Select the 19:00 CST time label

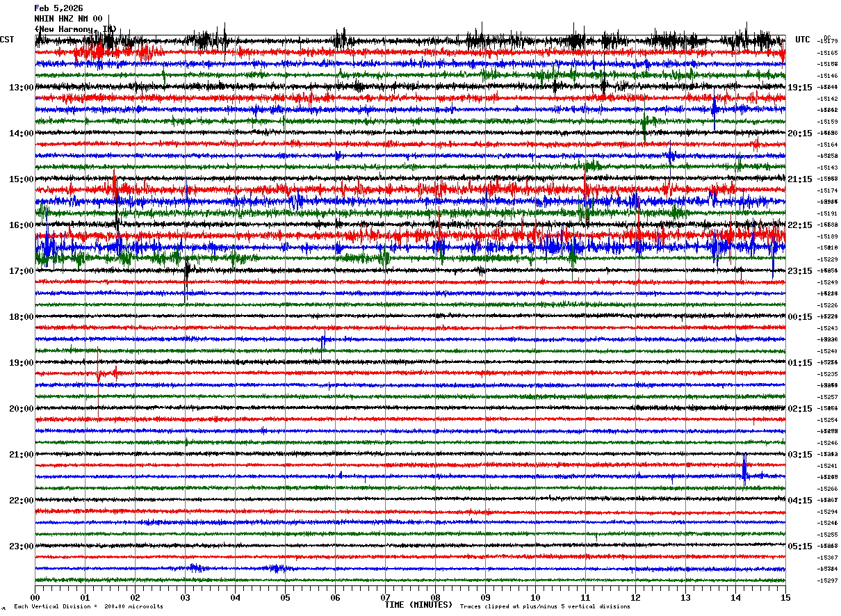(22, 363)
